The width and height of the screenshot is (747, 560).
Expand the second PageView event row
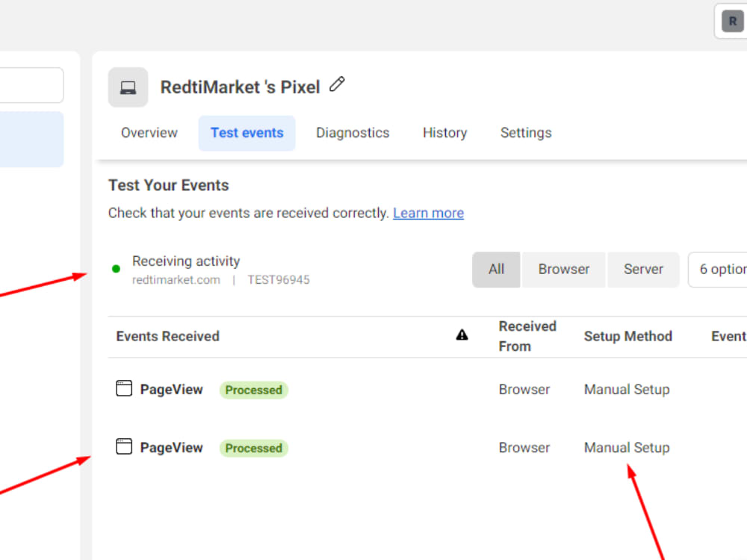[171, 447]
